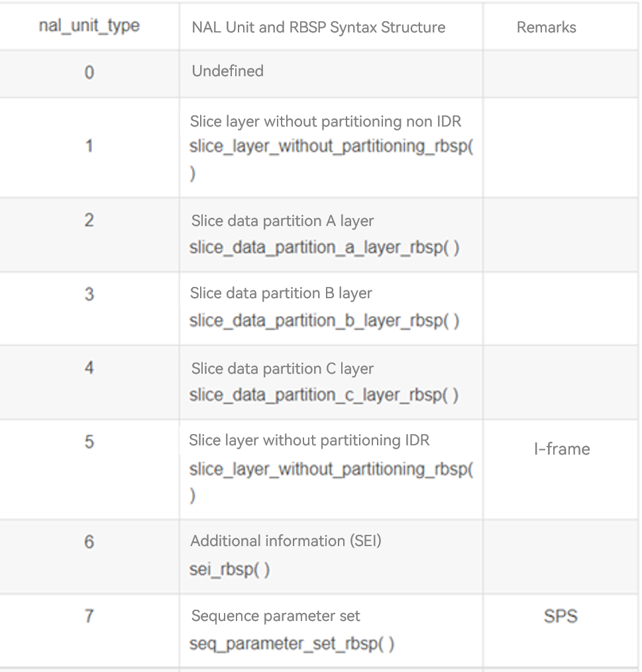Click the Slice data partition C layer text

coord(282,368)
